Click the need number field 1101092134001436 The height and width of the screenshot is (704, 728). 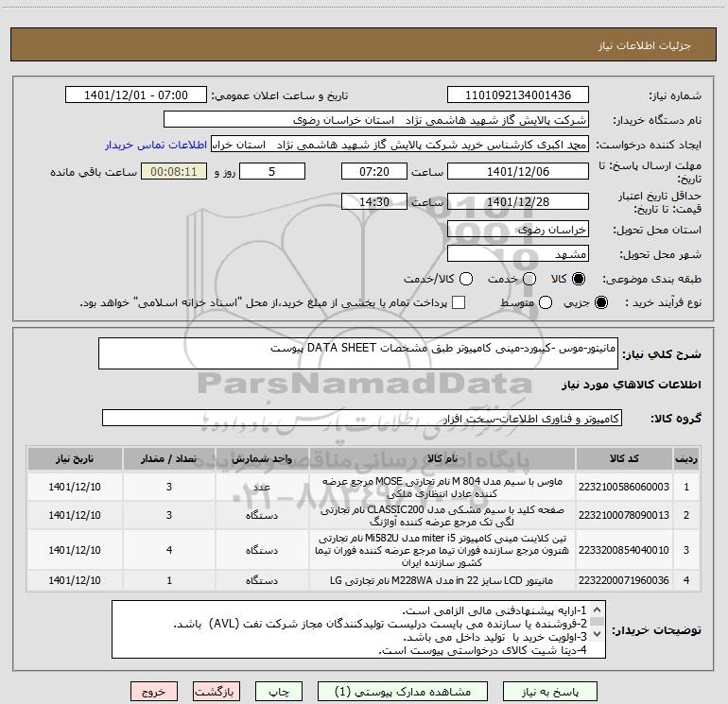tap(518, 95)
